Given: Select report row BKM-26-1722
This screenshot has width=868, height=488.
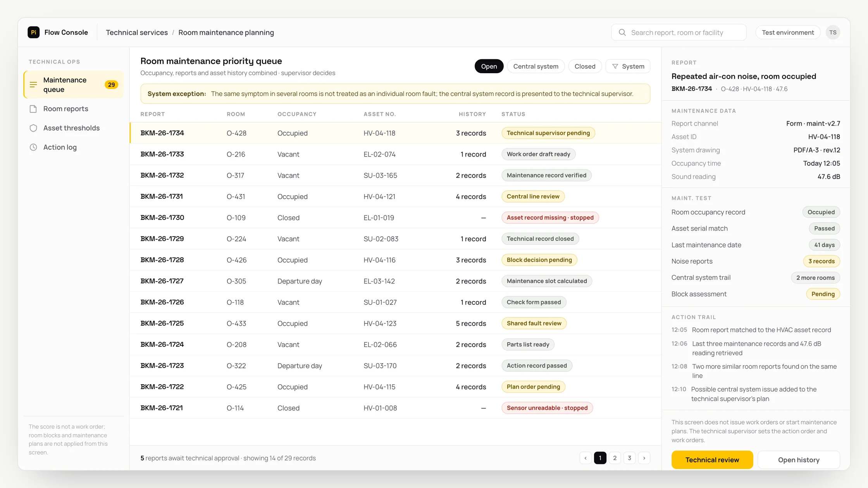Looking at the screenshot, I should point(395,387).
